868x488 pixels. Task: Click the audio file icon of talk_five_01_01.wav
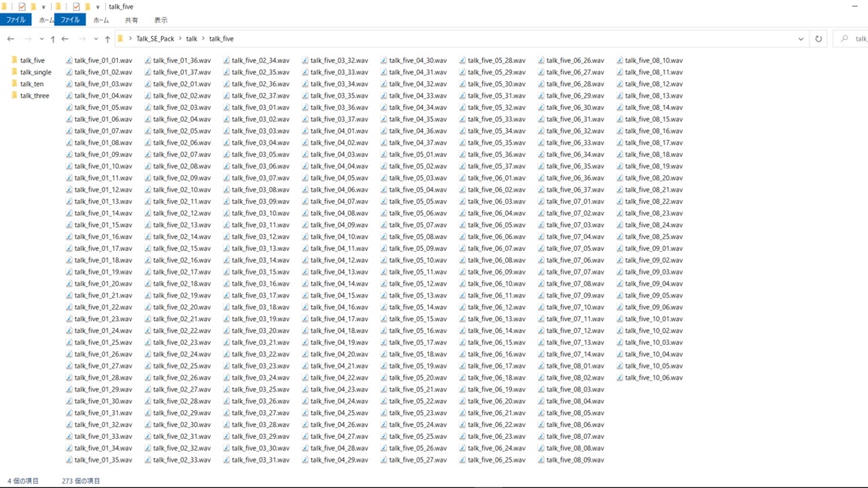69,60
